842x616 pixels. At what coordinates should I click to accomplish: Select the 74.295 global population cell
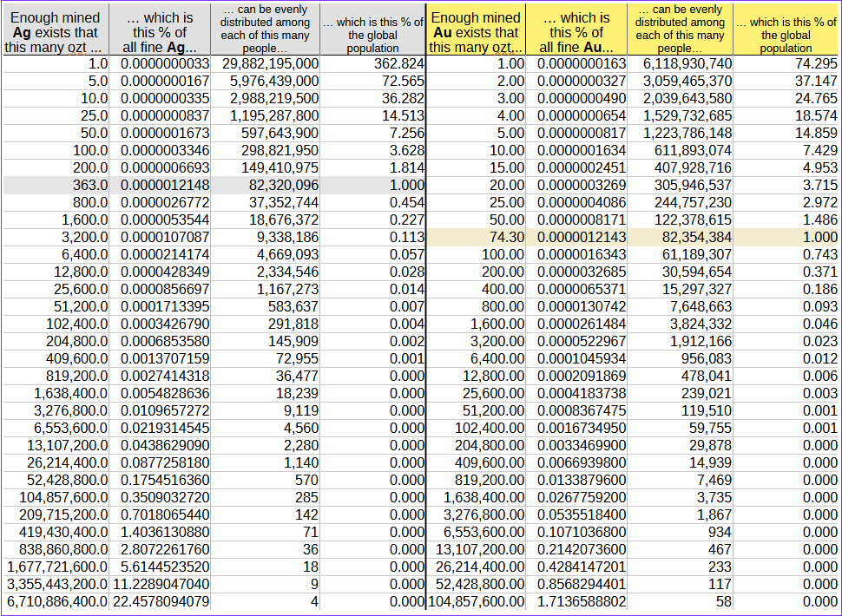(786, 63)
